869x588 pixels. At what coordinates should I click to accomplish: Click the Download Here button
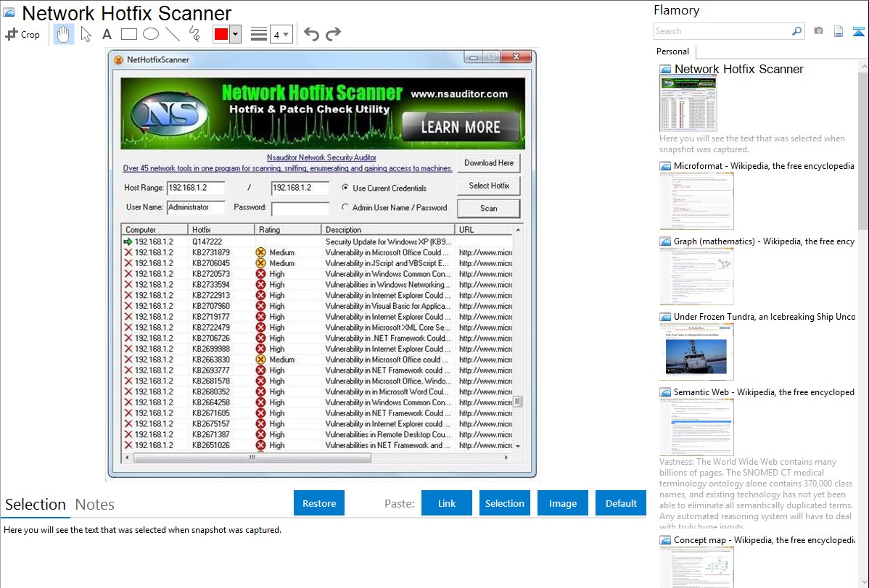[x=489, y=163]
